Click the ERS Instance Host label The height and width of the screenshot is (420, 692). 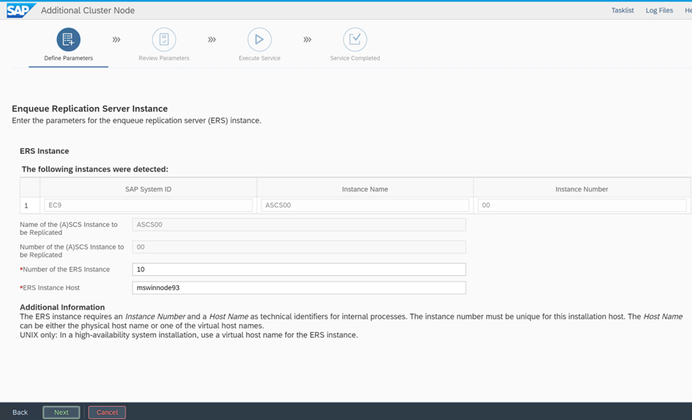(x=51, y=288)
